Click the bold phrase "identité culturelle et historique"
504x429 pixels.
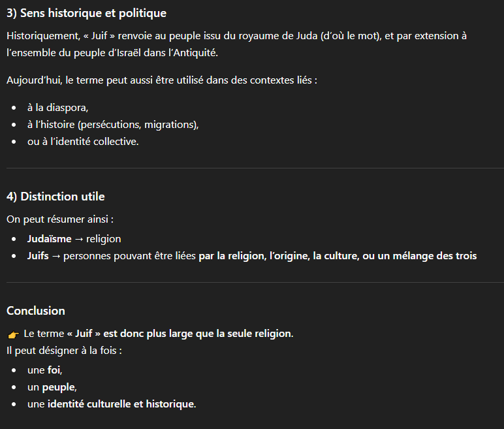[121, 404]
